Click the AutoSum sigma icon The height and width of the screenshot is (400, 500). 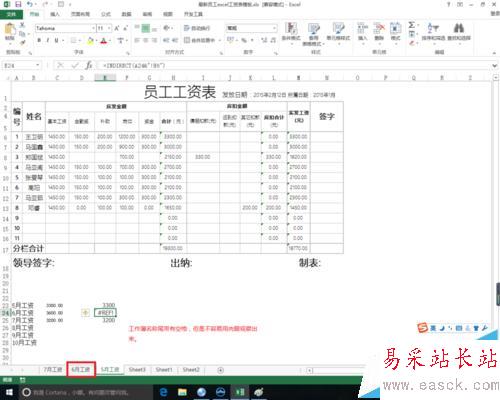(x=412, y=25)
